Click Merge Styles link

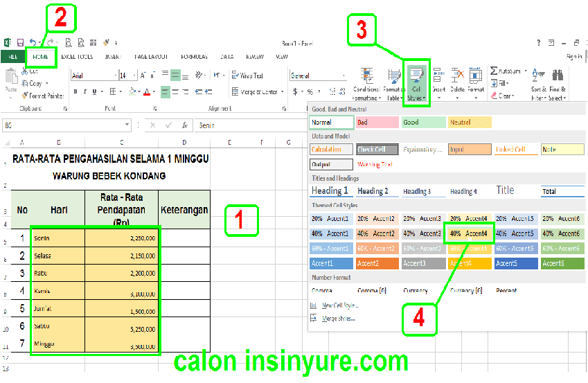(x=338, y=319)
